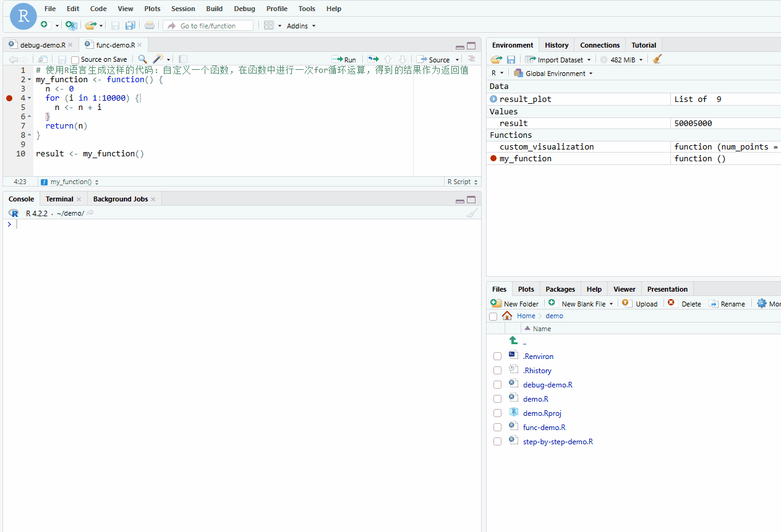Open an existing file with folder icon
This screenshot has height=532, width=781.
pos(90,25)
